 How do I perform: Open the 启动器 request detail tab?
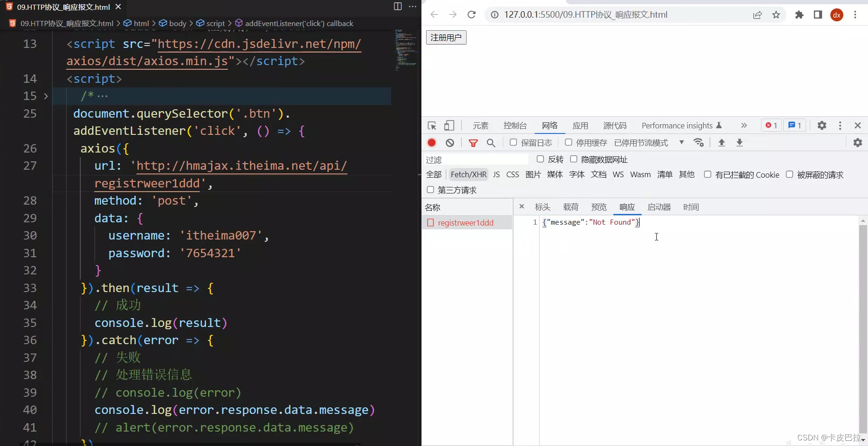[x=659, y=207]
